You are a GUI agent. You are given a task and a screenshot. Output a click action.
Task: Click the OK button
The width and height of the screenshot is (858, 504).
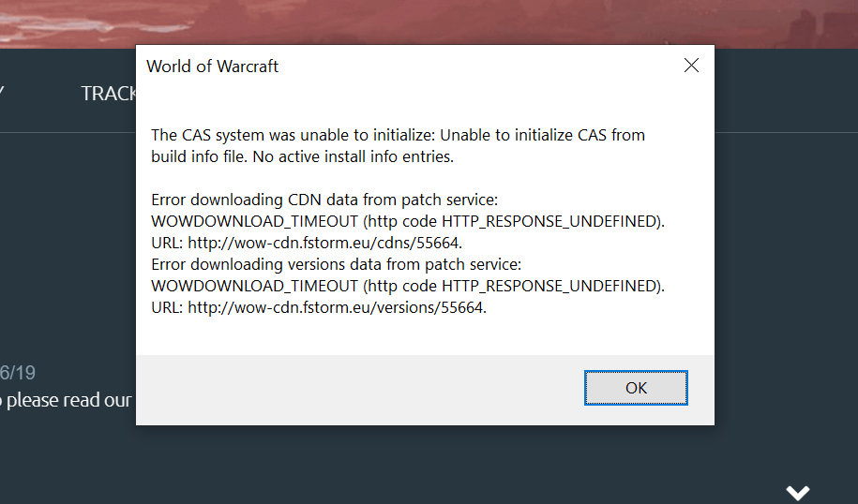(636, 388)
